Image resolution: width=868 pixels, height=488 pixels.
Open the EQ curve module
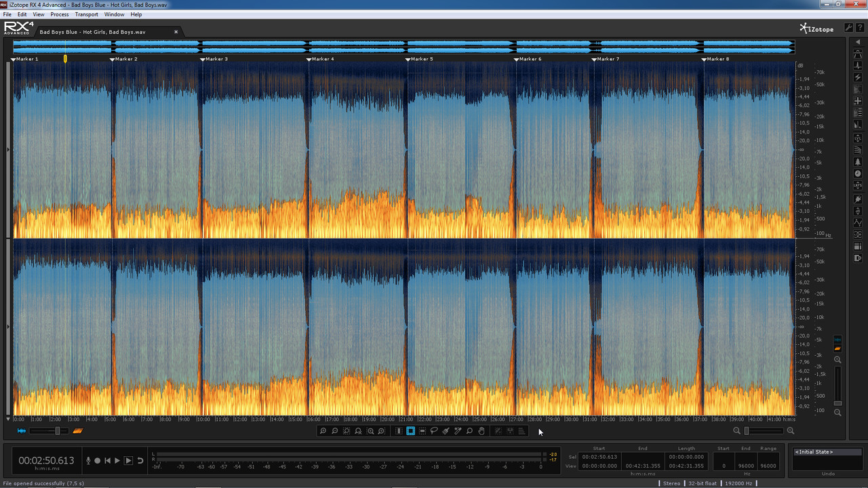(858, 222)
